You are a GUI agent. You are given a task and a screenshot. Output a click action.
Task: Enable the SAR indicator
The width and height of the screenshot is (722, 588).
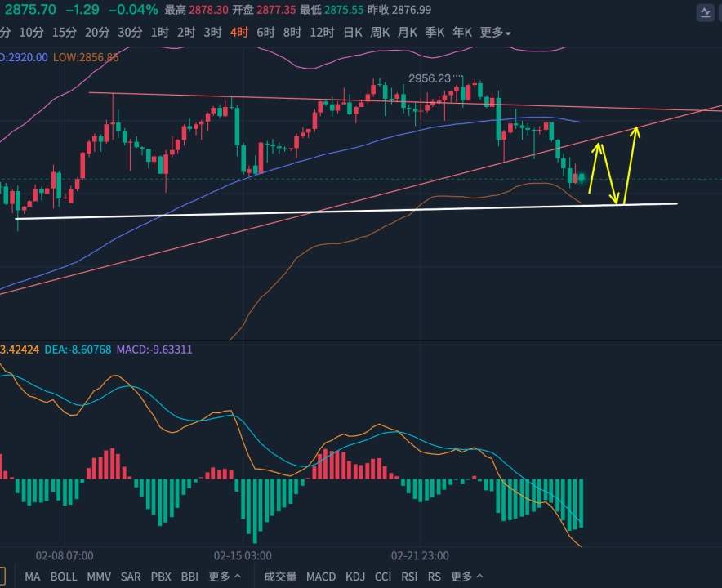coord(131,577)
